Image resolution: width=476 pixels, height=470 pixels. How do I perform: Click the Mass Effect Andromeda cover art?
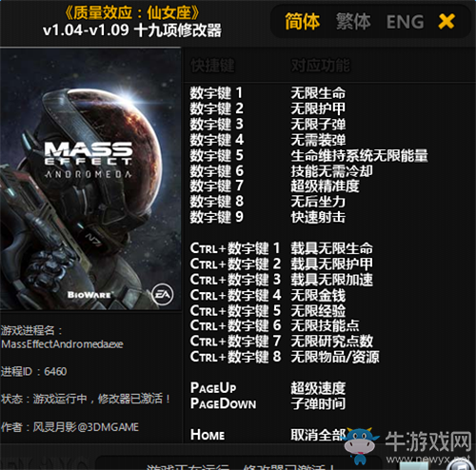(x=90, y=179)
